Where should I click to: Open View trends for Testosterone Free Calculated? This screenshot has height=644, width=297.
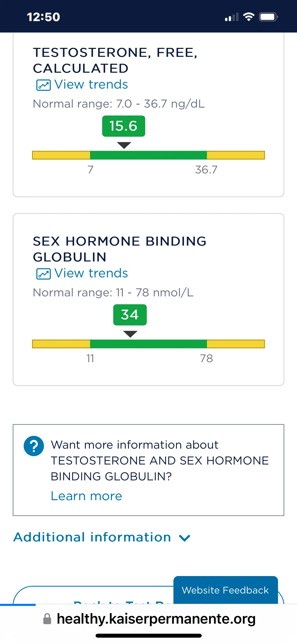pyautogui.click(x=91, y=85)
